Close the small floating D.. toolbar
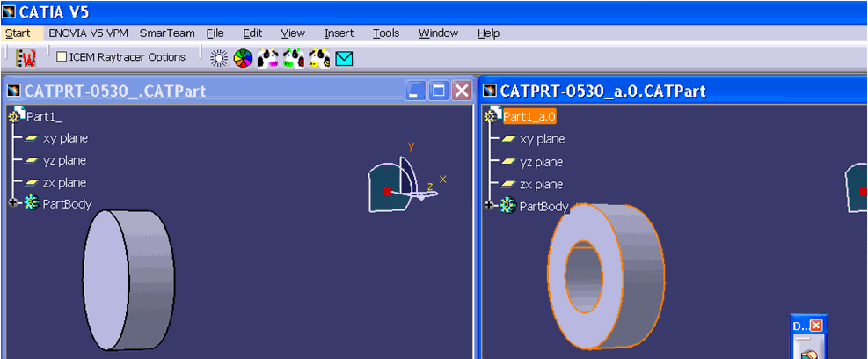 tap(816, 326)
